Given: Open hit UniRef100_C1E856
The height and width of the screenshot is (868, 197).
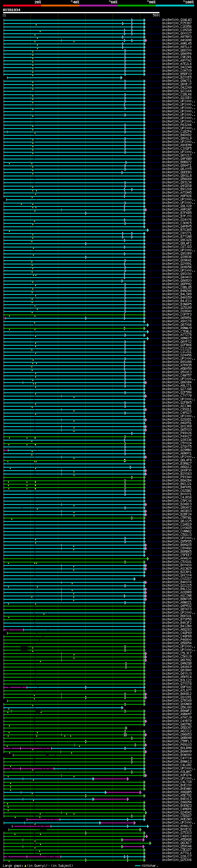Looking at the screenshot, I should (177, 26).
